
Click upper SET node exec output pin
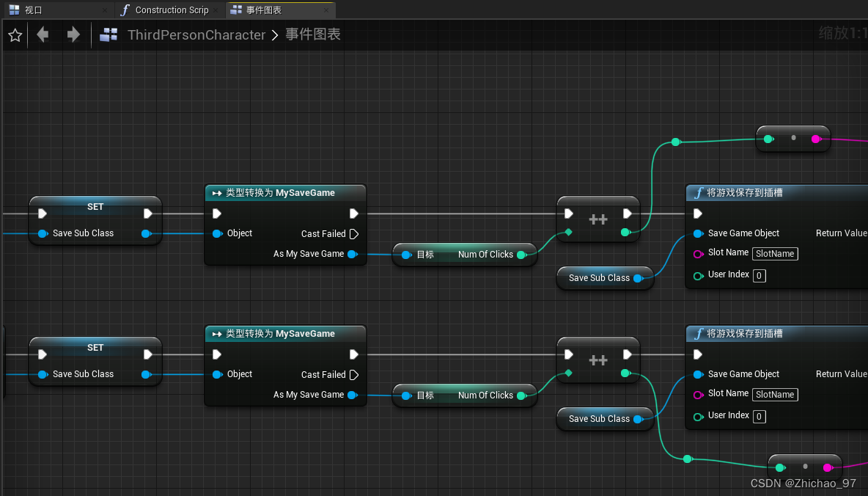point(147,214)
